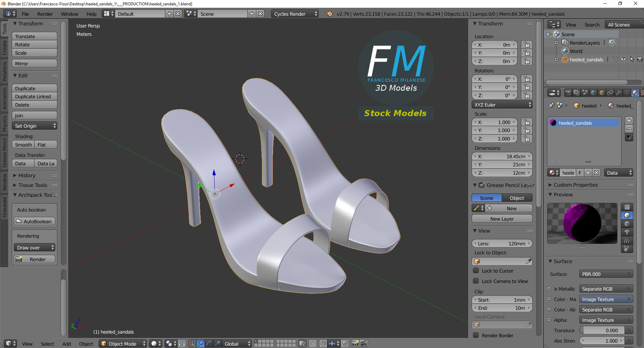The height and width of the screenshot is (348, 644).
Task: Open the Window menu
Action: point(69,14)
